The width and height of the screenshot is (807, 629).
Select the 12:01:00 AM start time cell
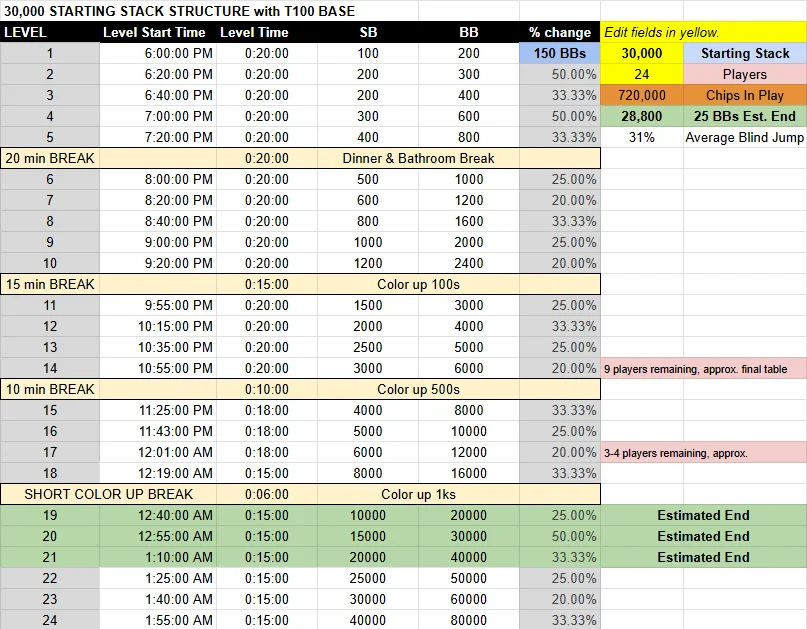[x=158, y=452]
